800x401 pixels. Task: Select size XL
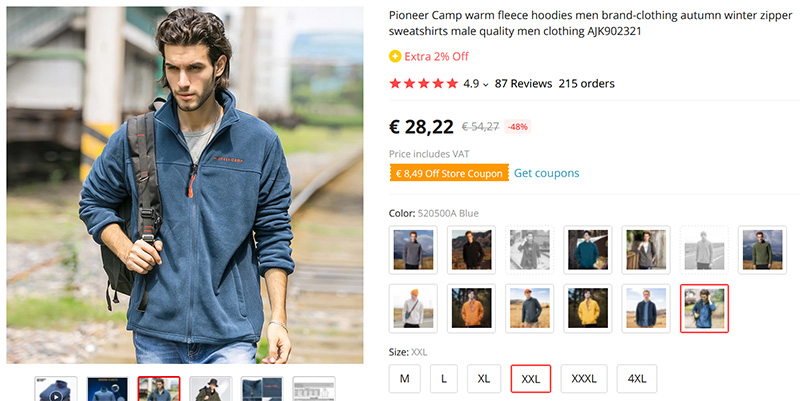484,379
